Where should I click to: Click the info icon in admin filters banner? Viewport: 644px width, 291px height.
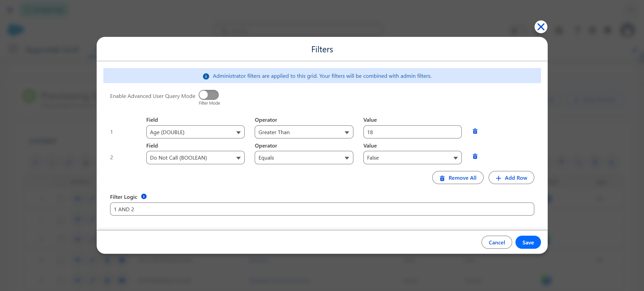206,76
